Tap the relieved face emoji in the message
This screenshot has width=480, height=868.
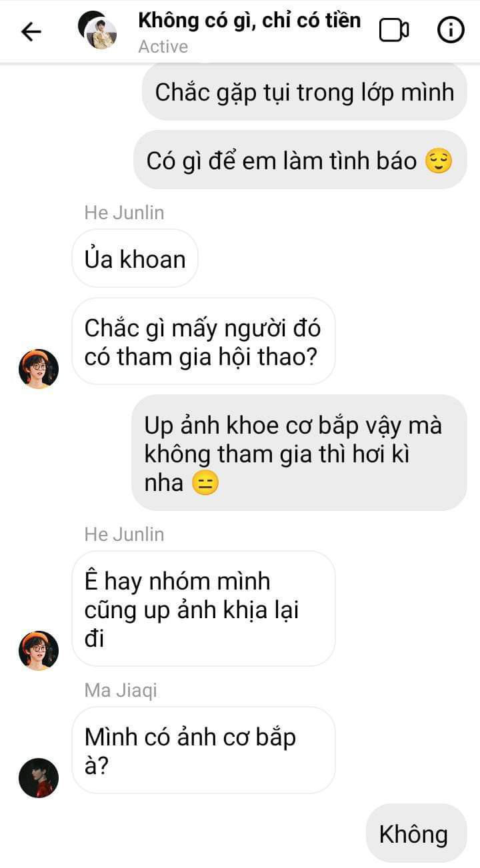438,161
